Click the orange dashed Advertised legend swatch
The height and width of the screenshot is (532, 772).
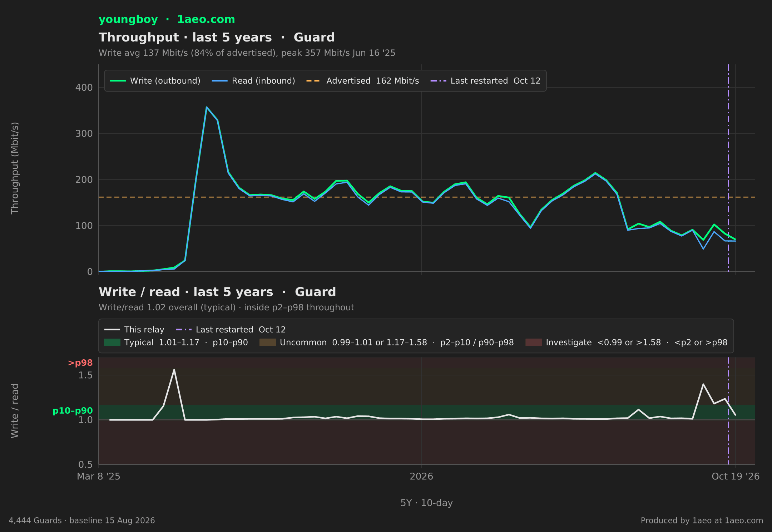313,81
